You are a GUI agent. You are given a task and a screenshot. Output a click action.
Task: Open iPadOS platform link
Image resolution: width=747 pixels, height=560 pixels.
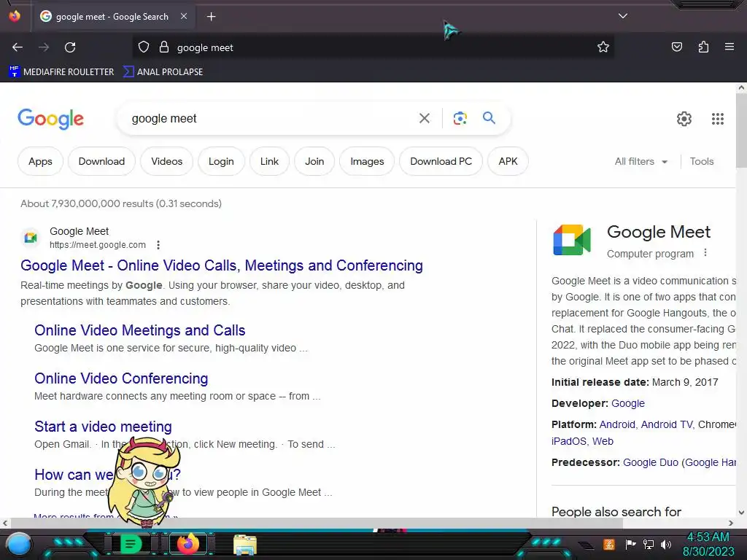(x=568, y=441)
